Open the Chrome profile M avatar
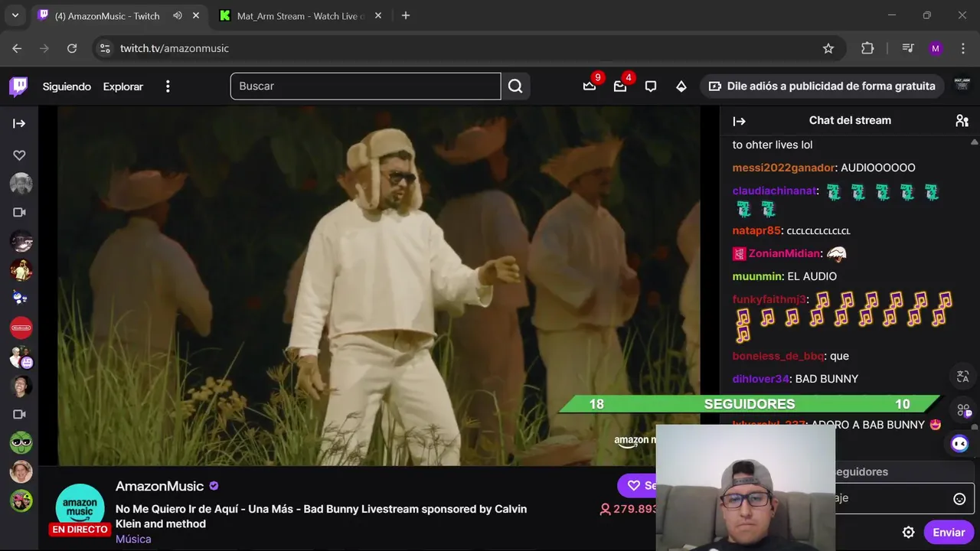 click(x=936, y=48)
